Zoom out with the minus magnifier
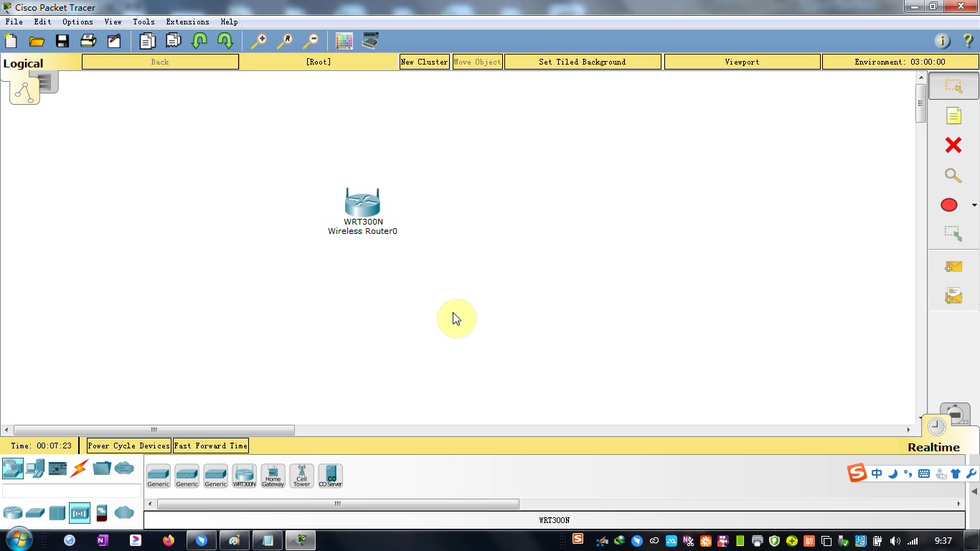The height and width of the screenshot is (551, 980). (310, 41)
